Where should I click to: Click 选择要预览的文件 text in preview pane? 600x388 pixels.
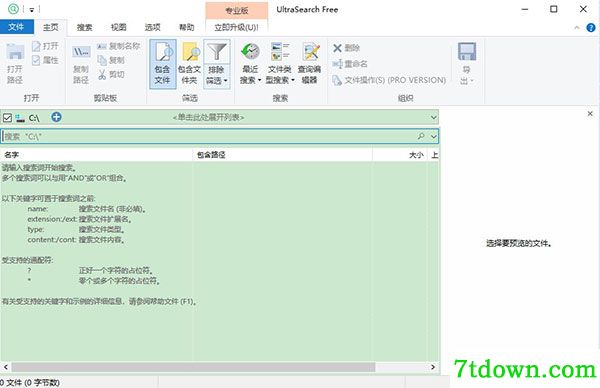518,243
